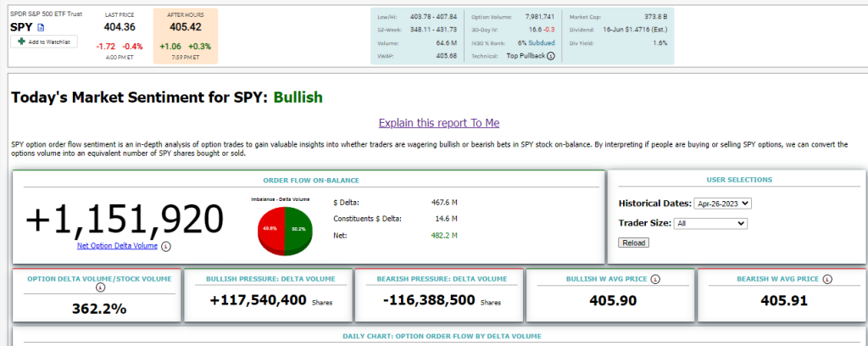Screen dimensions: 868x346
Task: Click the info icon beside Bearish W Avg Price
Action: coord(826,279)
